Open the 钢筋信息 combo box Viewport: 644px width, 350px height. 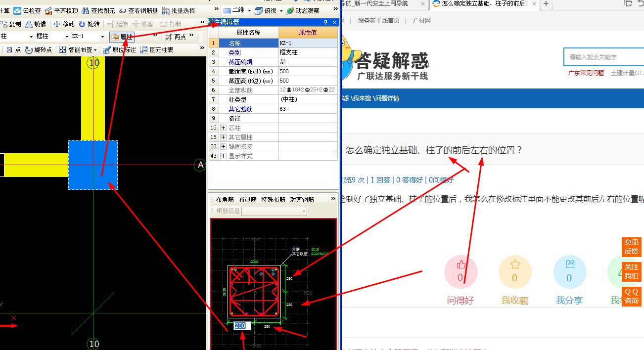tap(274, 211)
